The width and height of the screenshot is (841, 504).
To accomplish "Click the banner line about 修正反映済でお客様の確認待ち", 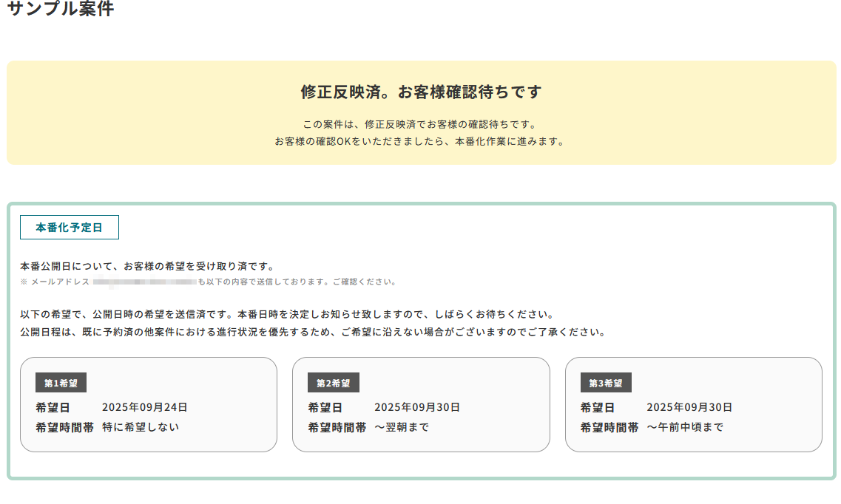I will tap(421, 124).
